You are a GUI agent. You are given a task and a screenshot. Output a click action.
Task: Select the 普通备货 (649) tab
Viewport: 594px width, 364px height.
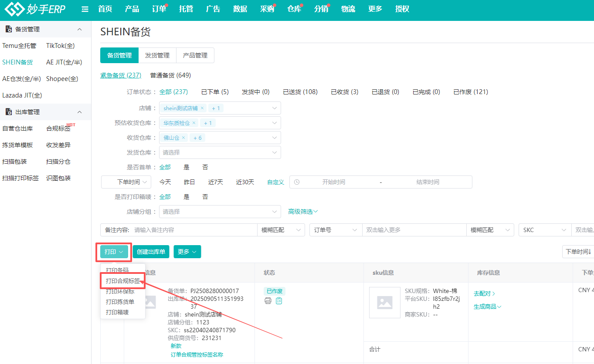click(x=170, y=75)
